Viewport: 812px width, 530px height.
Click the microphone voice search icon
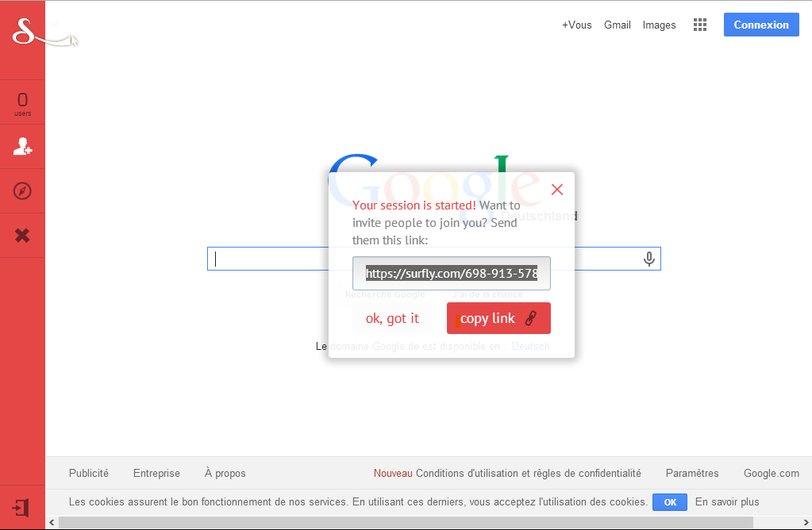tap(648, 259)
